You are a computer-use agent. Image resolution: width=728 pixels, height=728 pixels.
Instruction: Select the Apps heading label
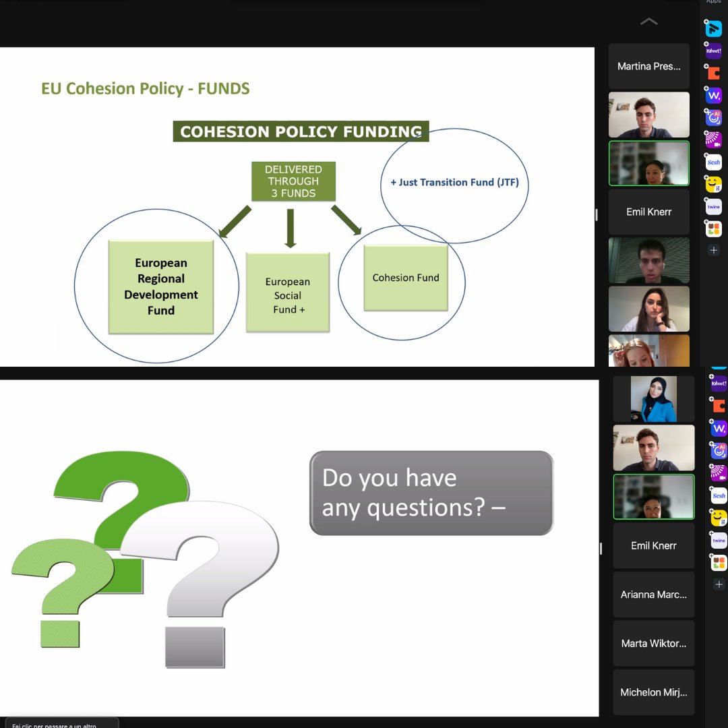713,2
